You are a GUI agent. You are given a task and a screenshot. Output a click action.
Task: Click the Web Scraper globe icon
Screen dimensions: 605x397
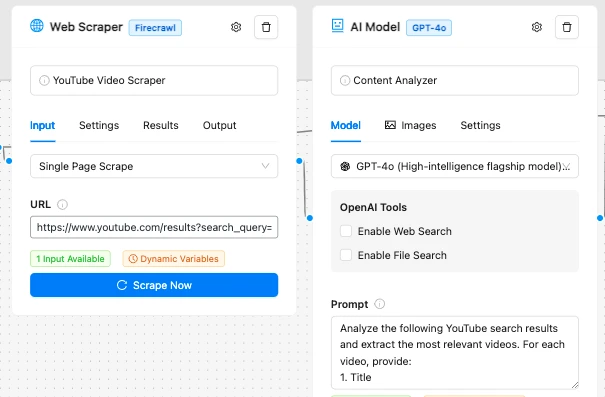pos(37,26)
